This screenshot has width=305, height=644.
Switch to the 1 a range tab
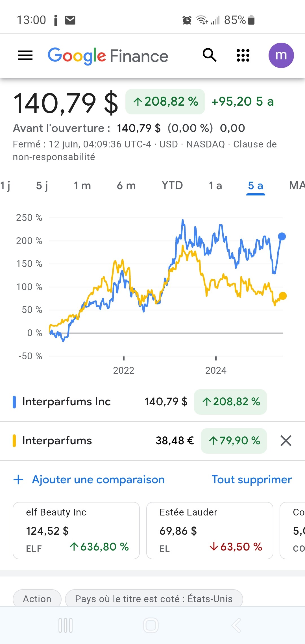click(x=215, y=186)
